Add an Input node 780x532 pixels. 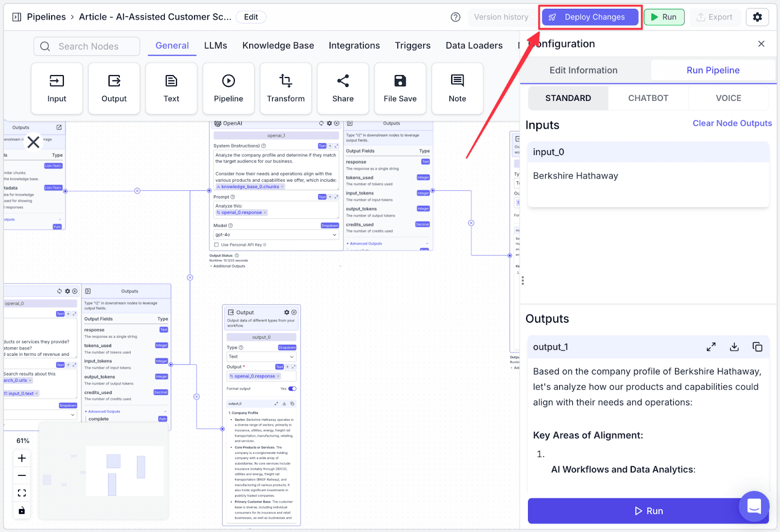coord(57,88)
